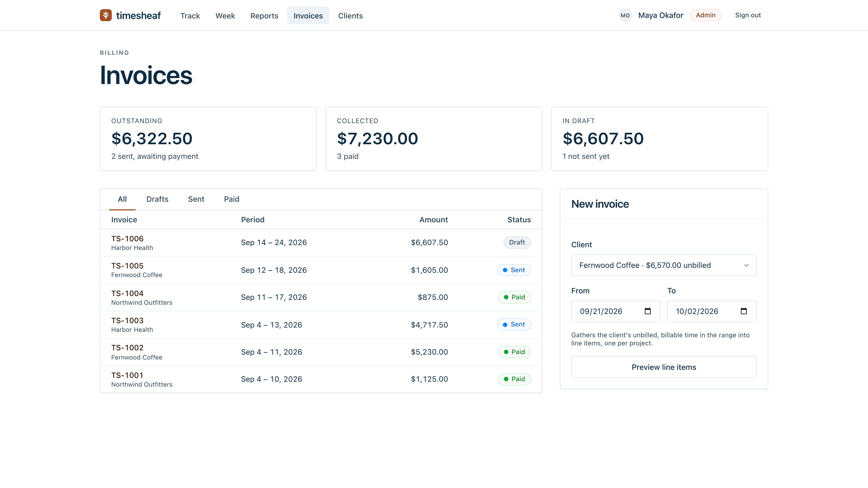
Task: Click the In Draft $6,607.50 card
Action: pyautogui.click(x=659, y=139)
